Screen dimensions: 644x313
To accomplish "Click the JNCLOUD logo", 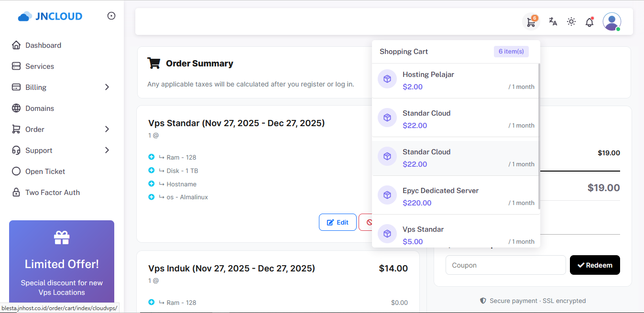I will (50, 16).
